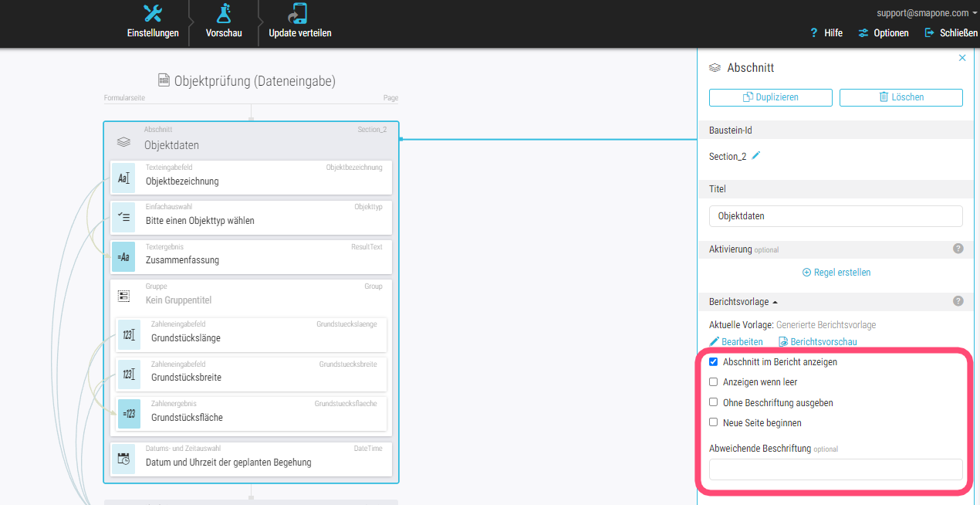Image resolution: width=980 pixels, height=505 pixels.
Task: Click Update verteilen phone icon
Action: (298, 13)
